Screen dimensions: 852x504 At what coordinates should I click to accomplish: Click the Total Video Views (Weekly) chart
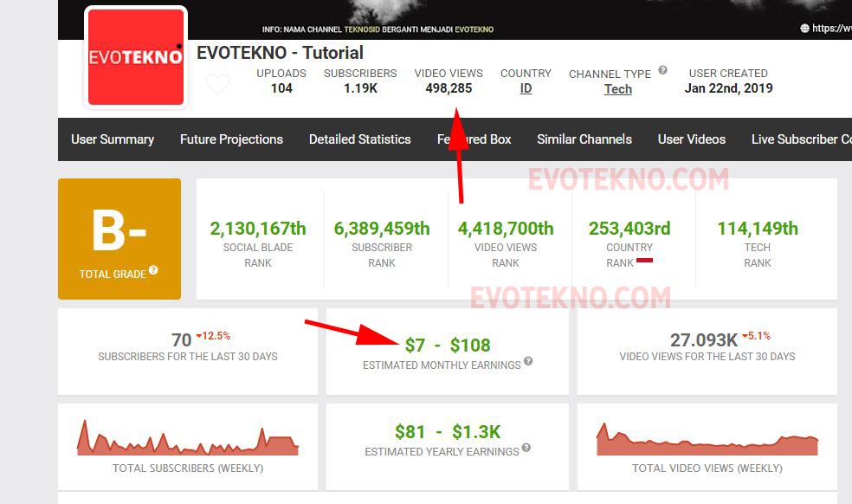coord(707,439)
